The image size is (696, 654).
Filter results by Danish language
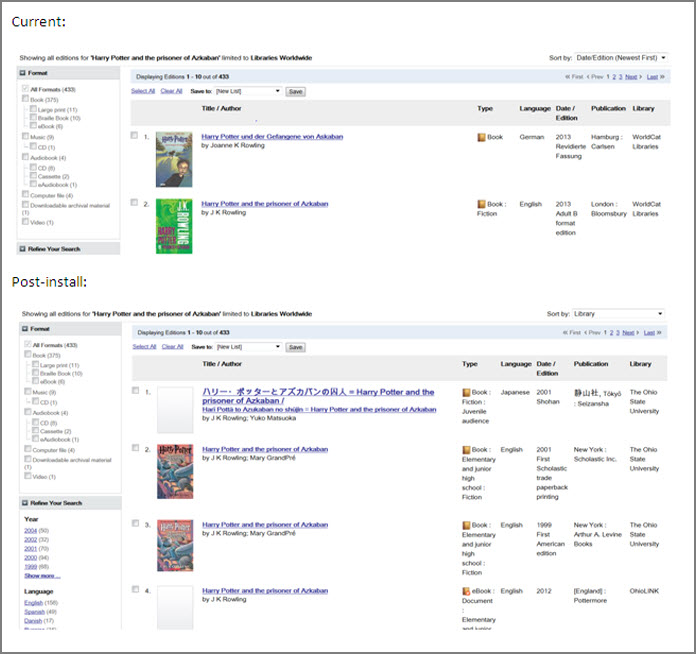pyautogui.click(x=34, y=622)
